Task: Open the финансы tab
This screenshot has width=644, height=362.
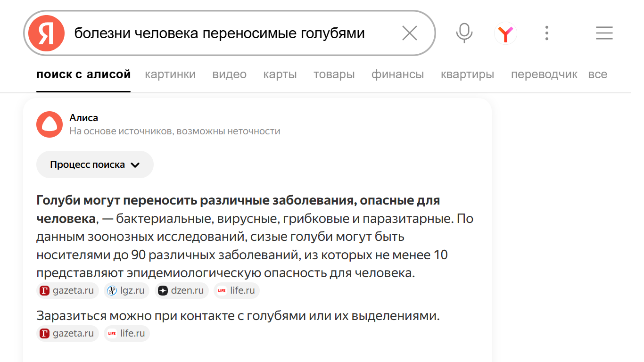Action: (x=397, y=74)
